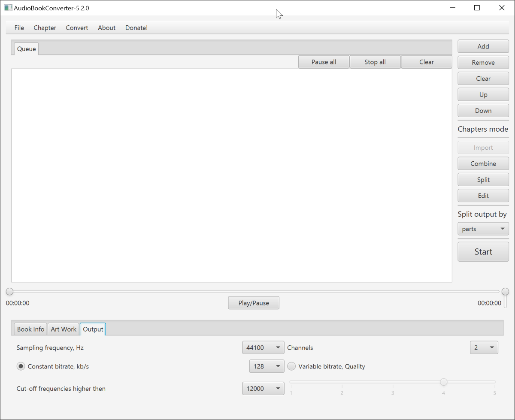Click the Add button
This screenshot has height=420, width=515.
[x=483, y=46]
